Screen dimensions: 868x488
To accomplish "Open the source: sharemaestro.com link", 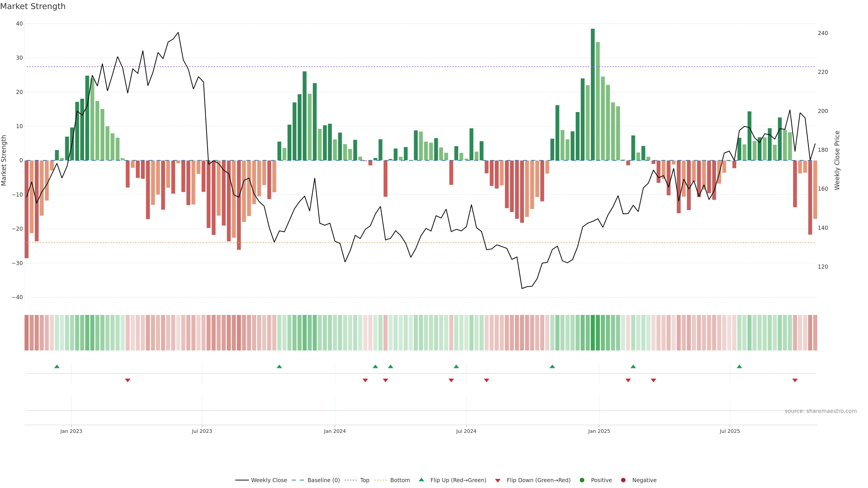I will pyautogui.click(x=821, y=411).
